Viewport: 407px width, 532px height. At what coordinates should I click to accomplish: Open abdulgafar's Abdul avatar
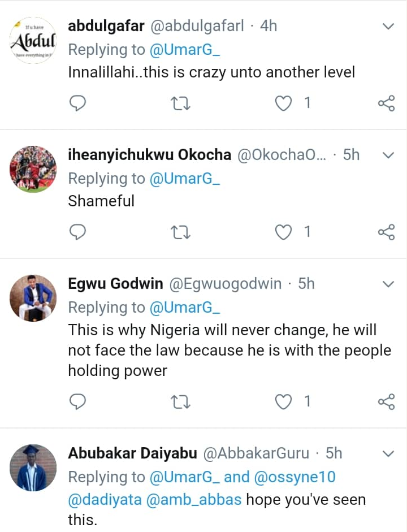33,40
